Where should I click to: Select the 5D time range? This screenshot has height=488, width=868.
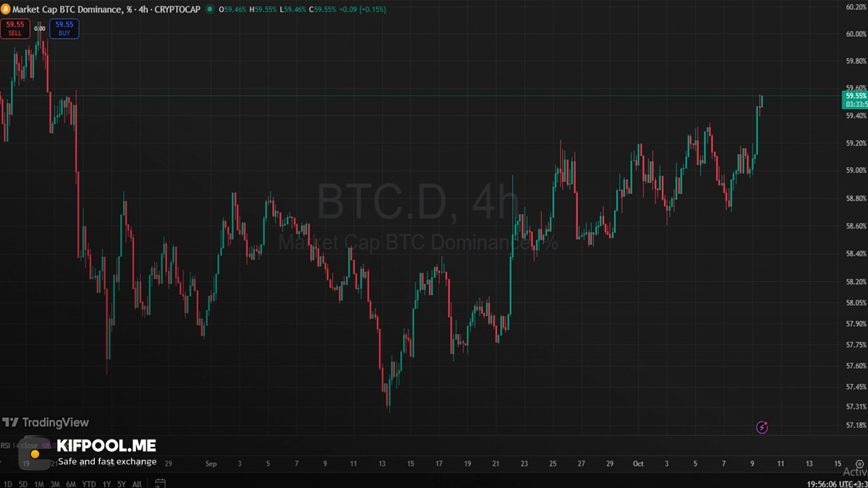pyautogui.click(x=22, y=484)
